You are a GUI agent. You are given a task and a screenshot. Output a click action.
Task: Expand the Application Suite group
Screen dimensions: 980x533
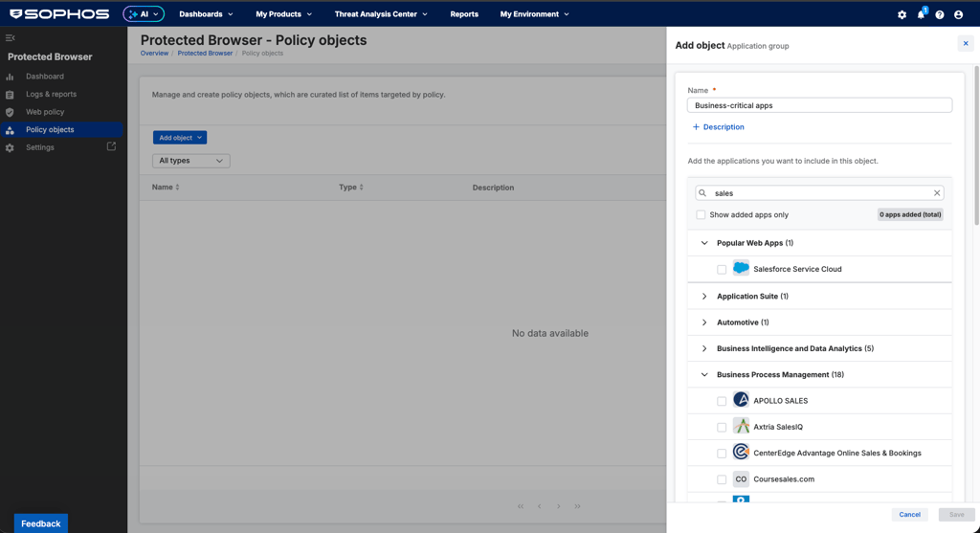[x=704, y=297]
